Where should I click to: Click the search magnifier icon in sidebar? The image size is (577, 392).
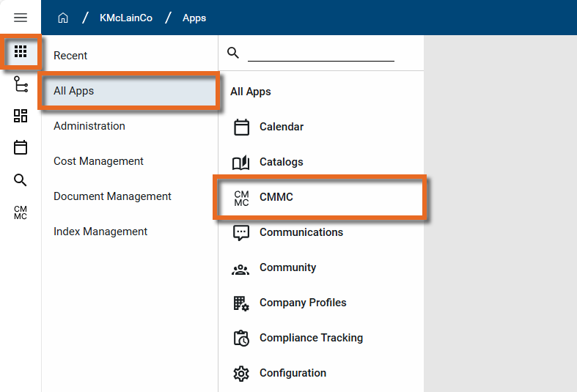(x=21, y=180)
